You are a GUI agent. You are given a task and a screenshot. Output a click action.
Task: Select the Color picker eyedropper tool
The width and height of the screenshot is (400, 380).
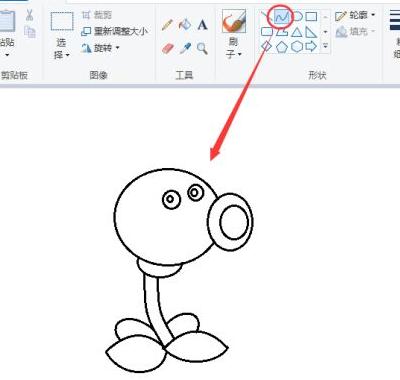coord(185,49)
